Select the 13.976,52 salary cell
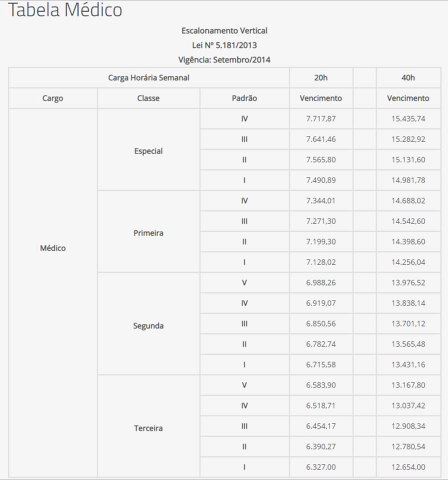This screenshot has width=448, height=480. [x=408, y=283]
